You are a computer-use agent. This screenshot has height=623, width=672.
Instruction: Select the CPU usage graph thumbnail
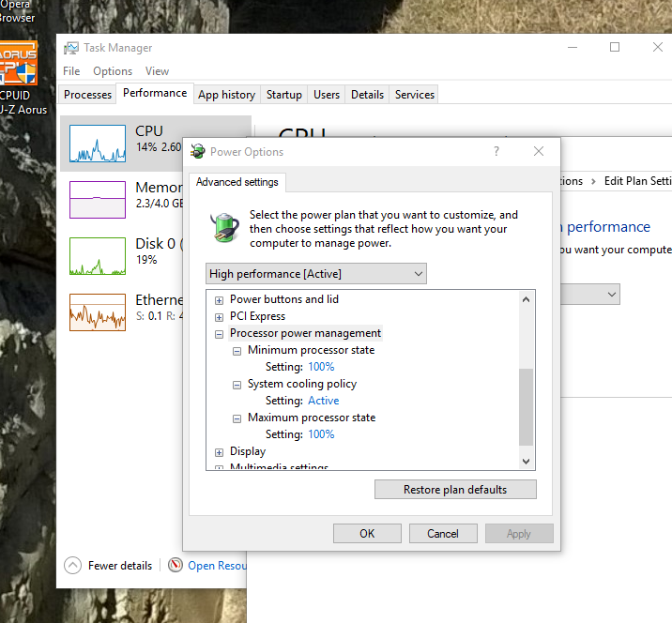[x=98, y=144]
